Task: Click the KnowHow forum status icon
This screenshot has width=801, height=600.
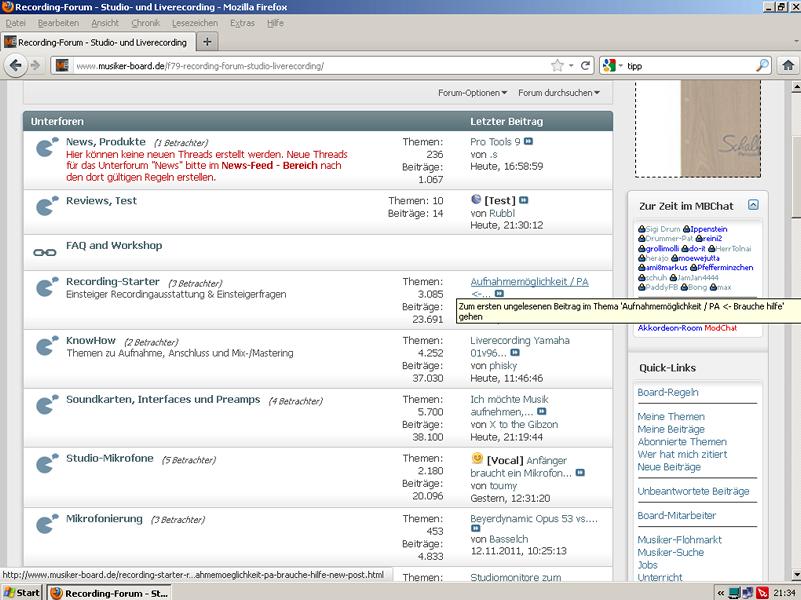Action: [47, 345]
